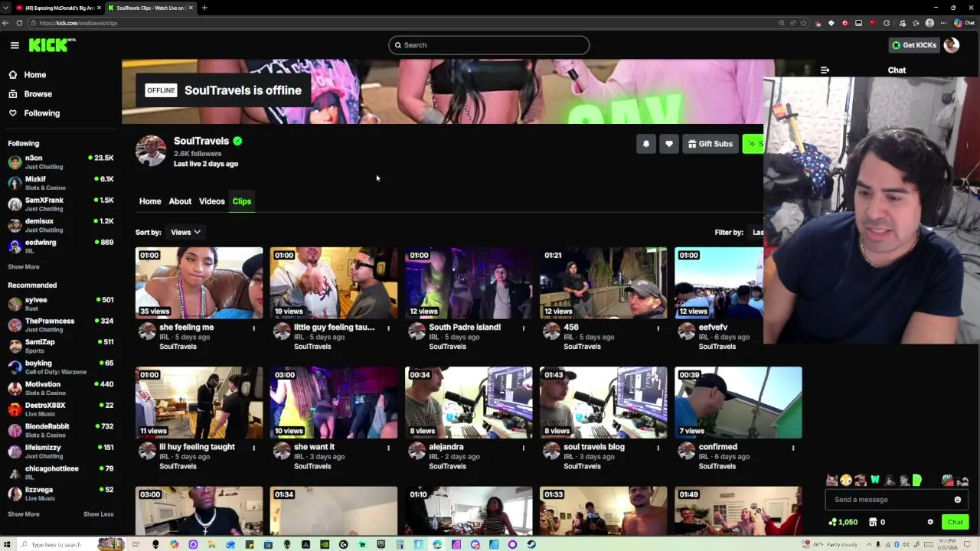Click the Gift Subs button

tap(710, 144)
